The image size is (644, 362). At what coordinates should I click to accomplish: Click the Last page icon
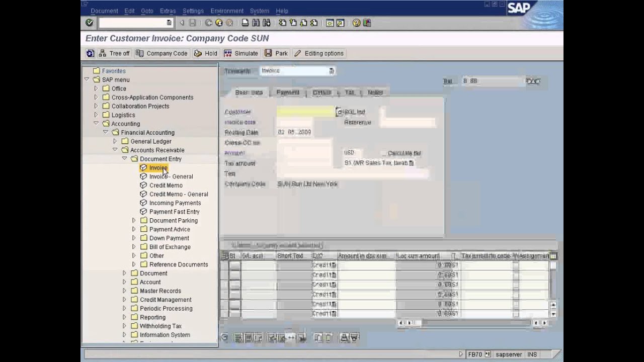tap(314, 23)
